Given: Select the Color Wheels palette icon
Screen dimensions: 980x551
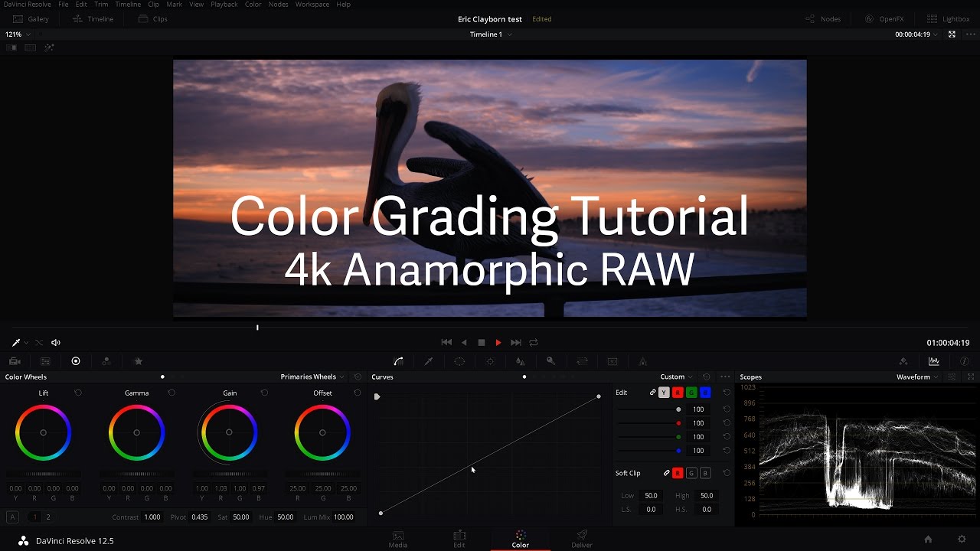Looking at the screenshot, I should (x=76, y=361).
